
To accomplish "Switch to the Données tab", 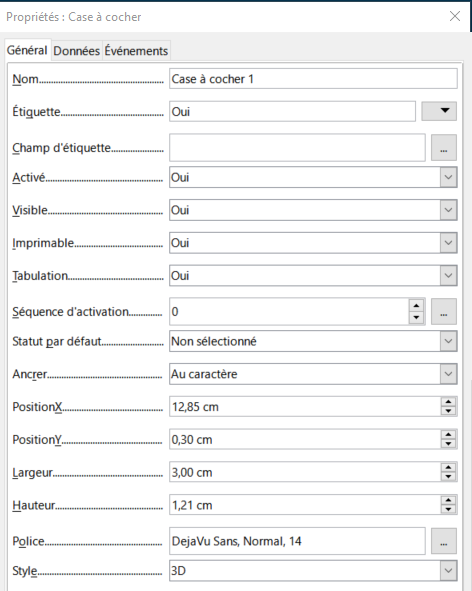I will pyautogui.click(x=77, y=51).
